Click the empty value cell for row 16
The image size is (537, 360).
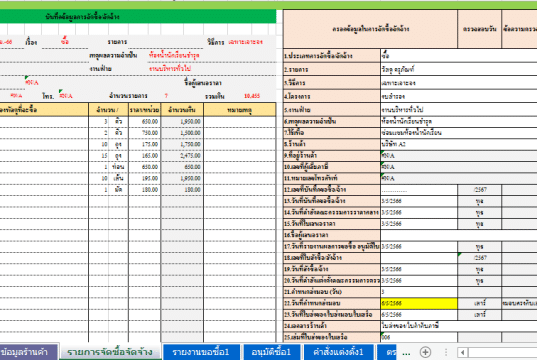point(459,235)
